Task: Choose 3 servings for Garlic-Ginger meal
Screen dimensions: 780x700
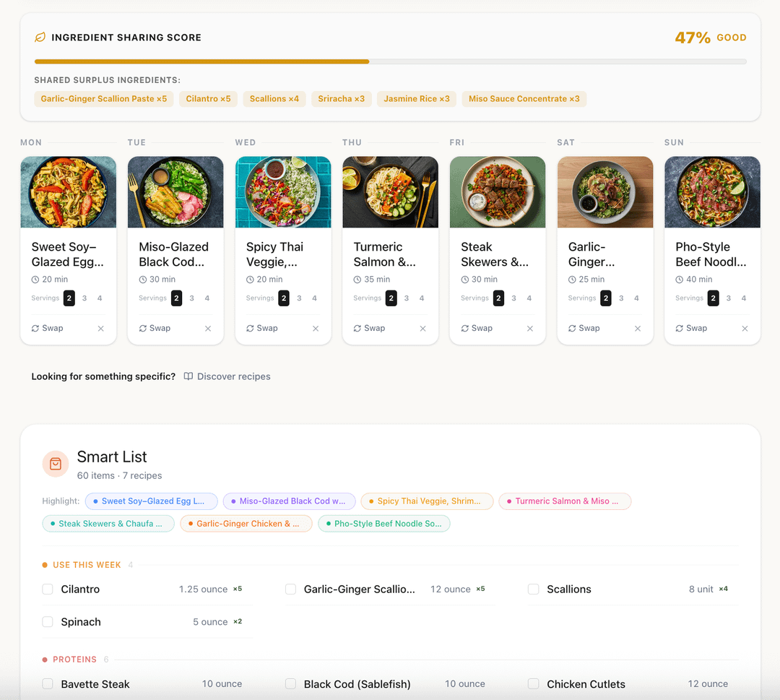Action: coord(621,298)
